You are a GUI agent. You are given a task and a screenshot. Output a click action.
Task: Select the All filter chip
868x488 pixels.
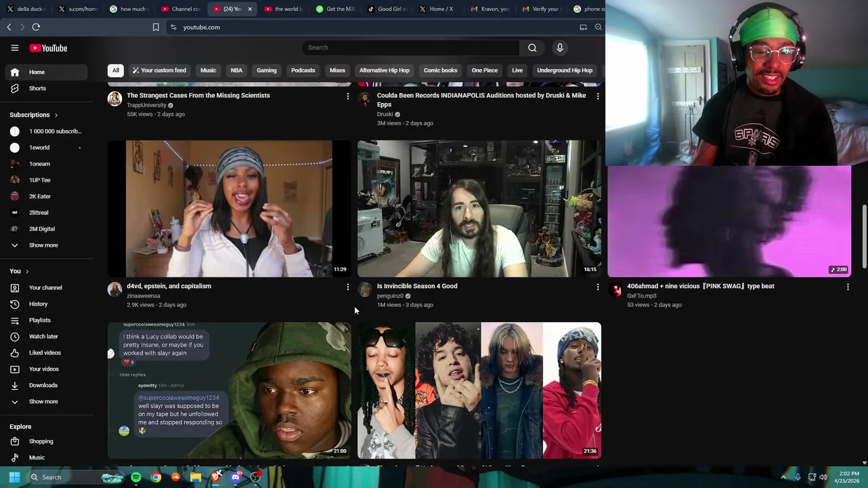pyautogui.click(x=115, y=70)
